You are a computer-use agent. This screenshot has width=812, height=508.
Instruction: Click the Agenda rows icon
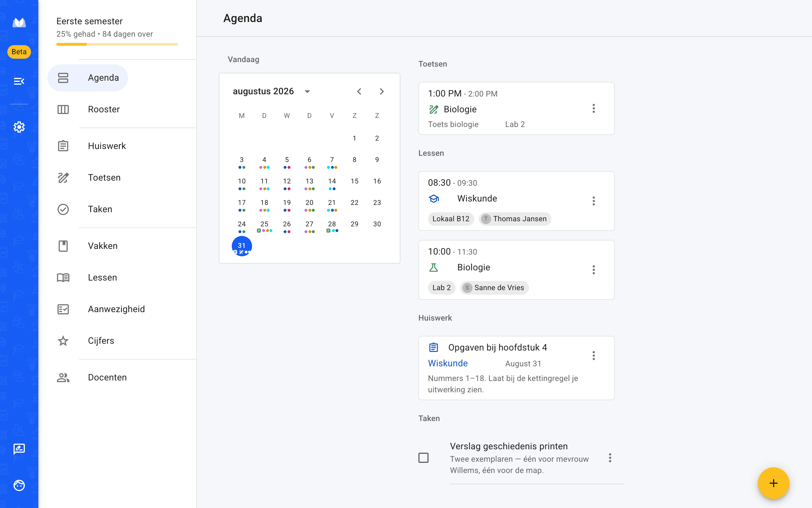(63, 78)
